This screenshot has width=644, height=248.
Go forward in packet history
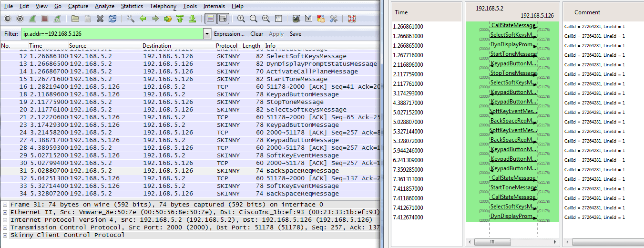pos(155,19)
